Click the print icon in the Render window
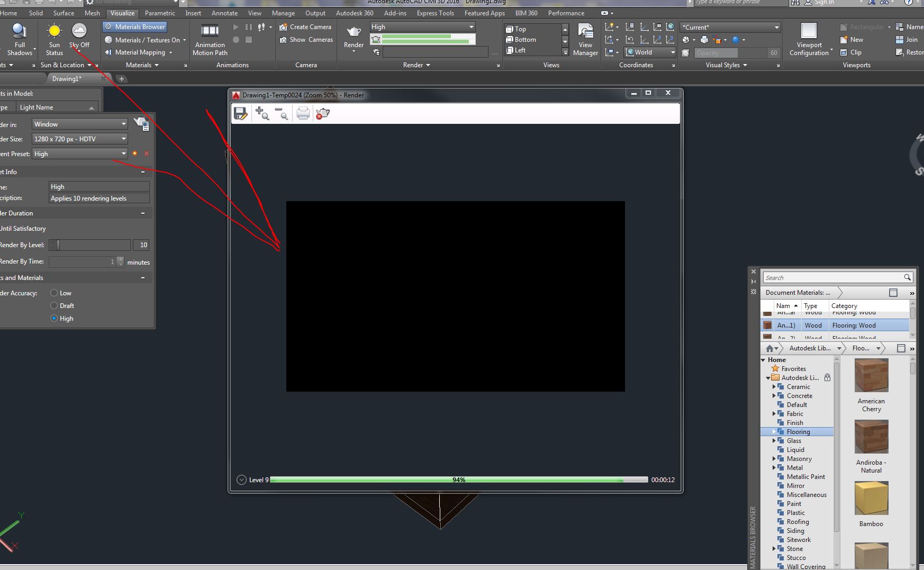The image size is (924, 570). [303, 113]
